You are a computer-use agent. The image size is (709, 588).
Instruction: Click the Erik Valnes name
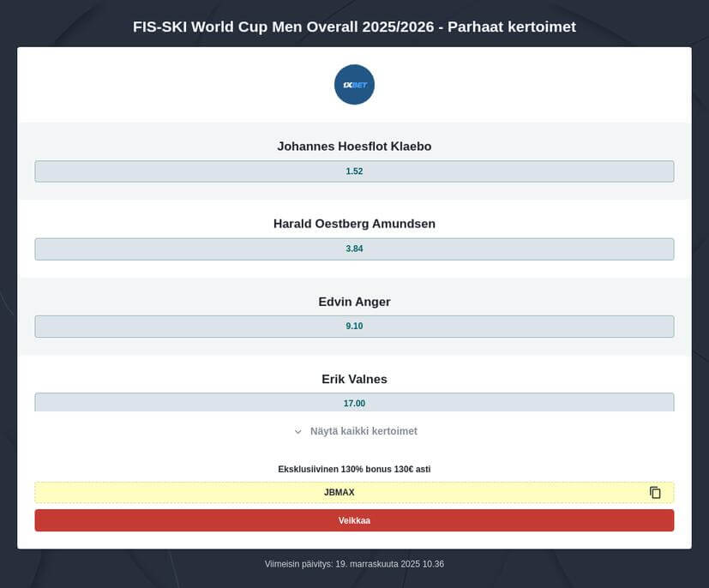[354, 379]
